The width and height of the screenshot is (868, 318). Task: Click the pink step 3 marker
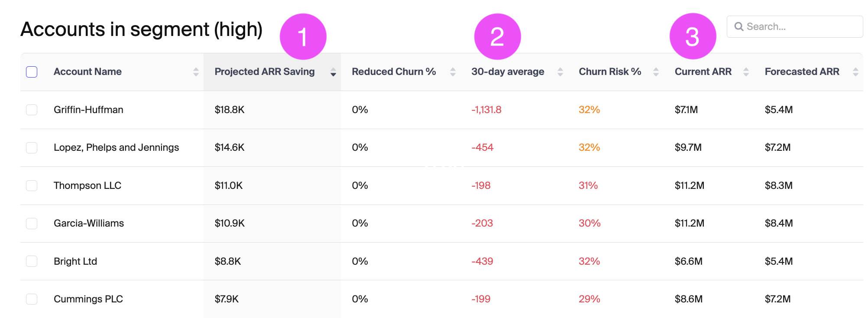(693, 36)
